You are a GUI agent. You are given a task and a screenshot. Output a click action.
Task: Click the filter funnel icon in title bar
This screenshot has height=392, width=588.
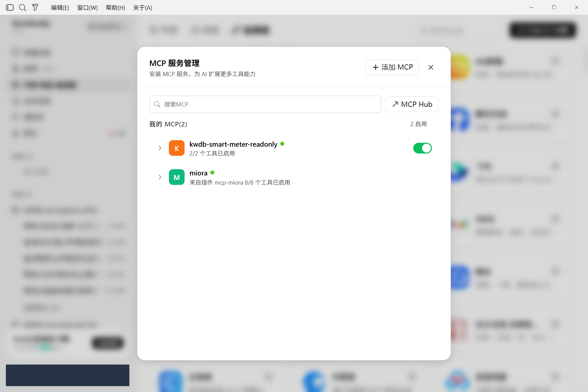pyautogui.click(x=35, y=8)
